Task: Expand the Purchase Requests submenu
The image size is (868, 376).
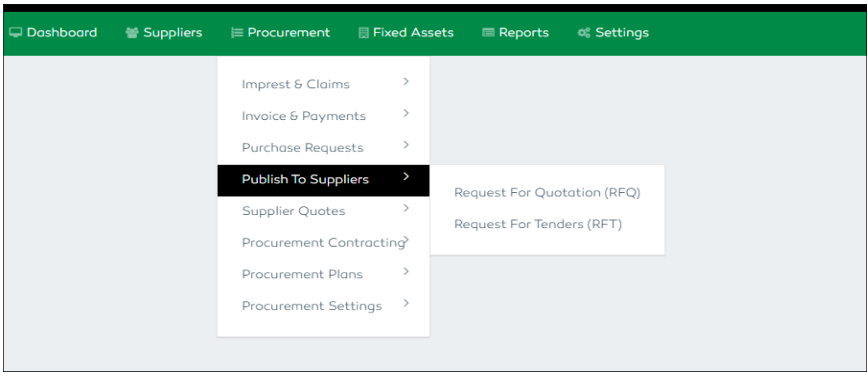Action: [406, 145]
